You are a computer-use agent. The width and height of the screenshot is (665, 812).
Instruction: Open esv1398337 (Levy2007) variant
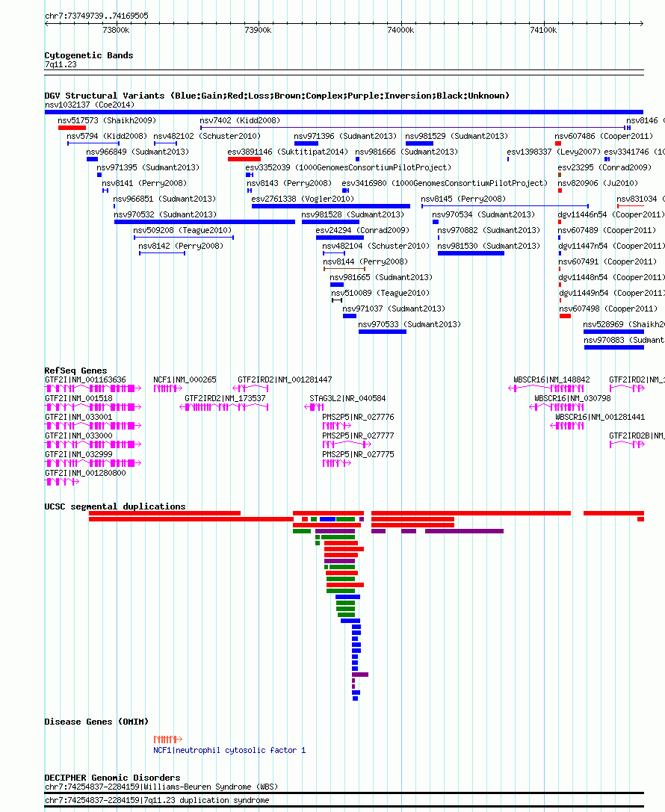coord(553,152)
